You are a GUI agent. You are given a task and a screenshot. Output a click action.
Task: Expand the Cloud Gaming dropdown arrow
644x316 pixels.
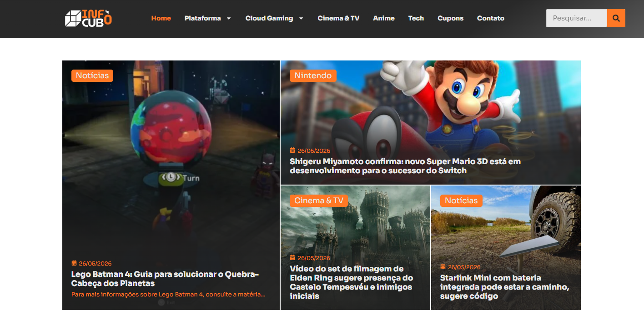pos(301,18)
